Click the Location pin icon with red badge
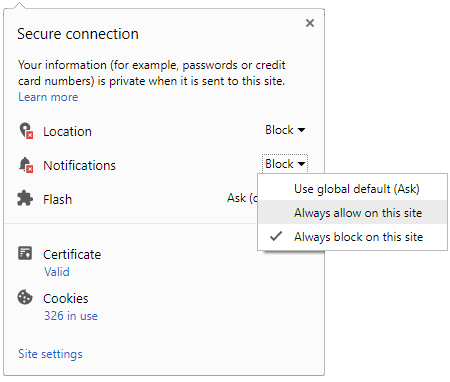Viewport: 450px width, 382px height. click(26, 131)
